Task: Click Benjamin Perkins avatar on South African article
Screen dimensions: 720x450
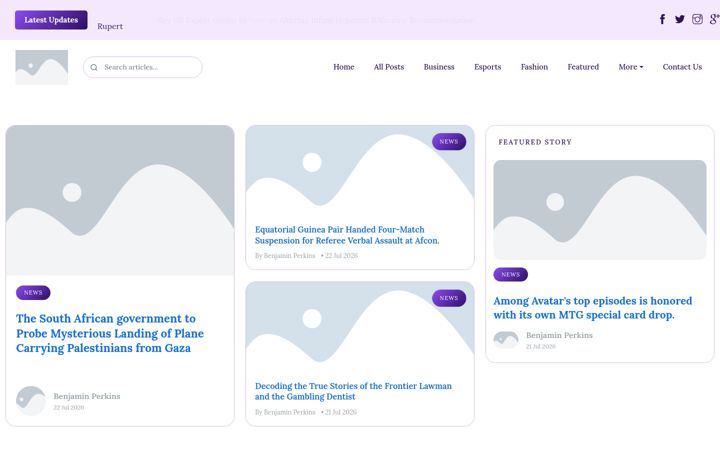Action: (31, 400)
